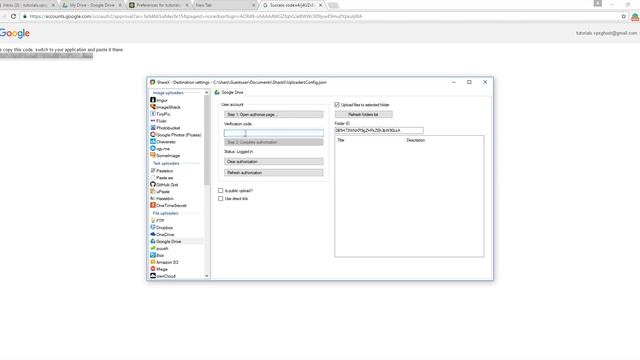Choose the OneDrive file uploader icon

[x=153, y=234]
